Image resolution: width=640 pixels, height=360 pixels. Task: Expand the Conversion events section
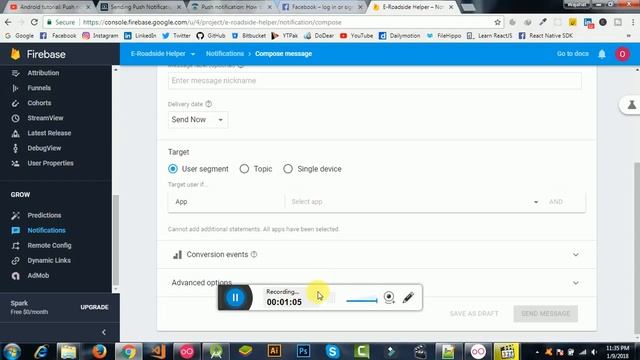(x=376, y=255)
